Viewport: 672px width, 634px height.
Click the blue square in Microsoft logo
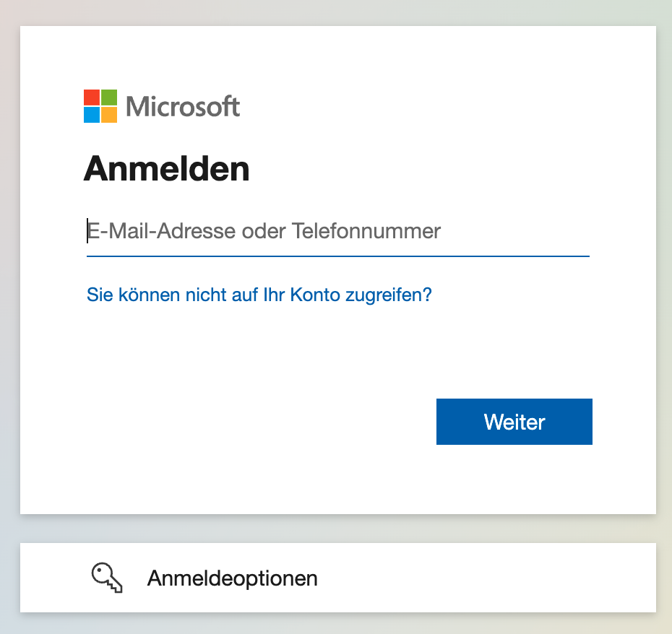pos(92,115)
